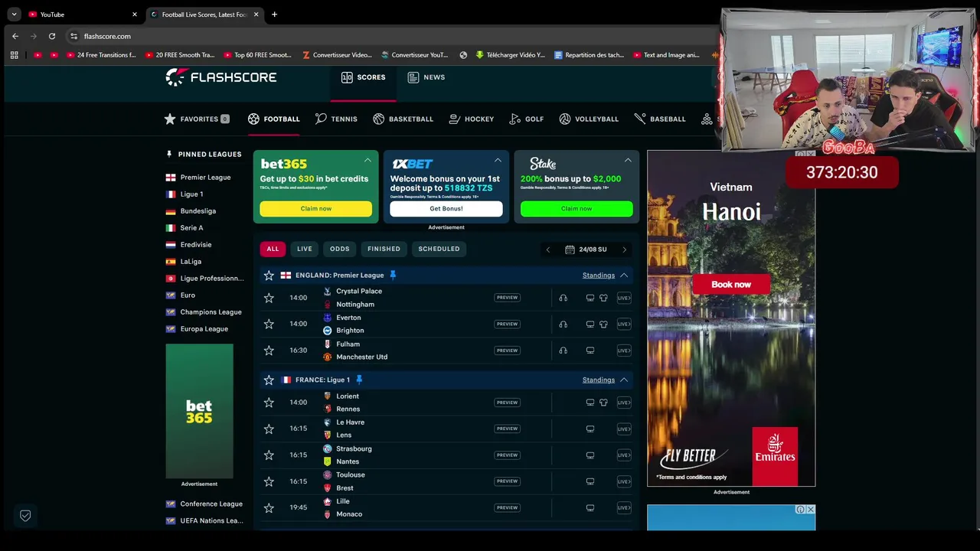Click Book now on Hanoi ad
This screenshot has height=551, width=980.
731,285
